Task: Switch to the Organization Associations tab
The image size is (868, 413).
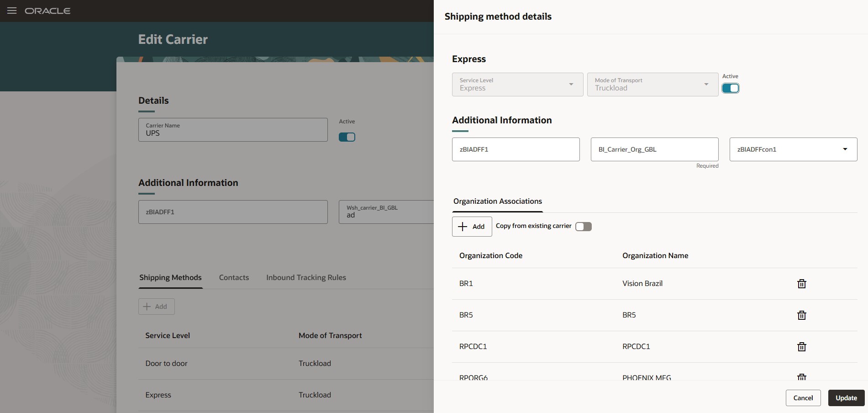Action: 497,201
